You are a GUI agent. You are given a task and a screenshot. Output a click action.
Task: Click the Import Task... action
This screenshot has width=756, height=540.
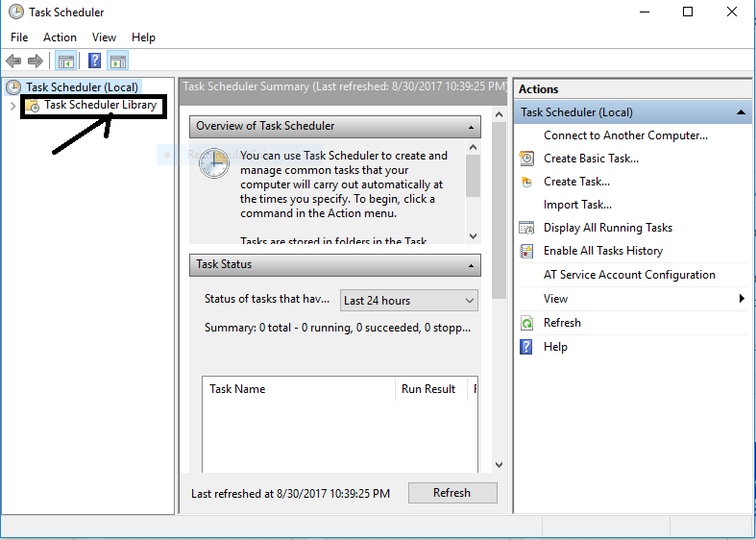(577, 205)
